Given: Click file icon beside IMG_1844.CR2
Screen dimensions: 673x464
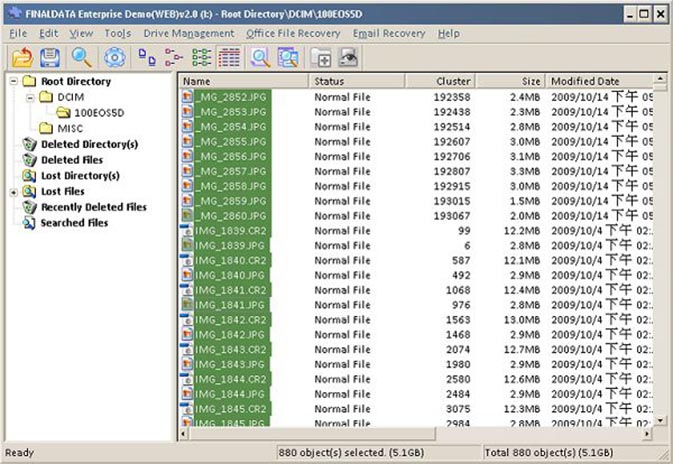Looking at the screenshot, I should coord(187,379).
